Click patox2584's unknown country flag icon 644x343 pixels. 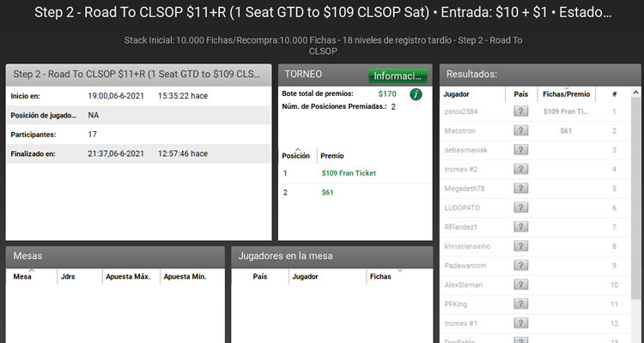click(520, 111)
